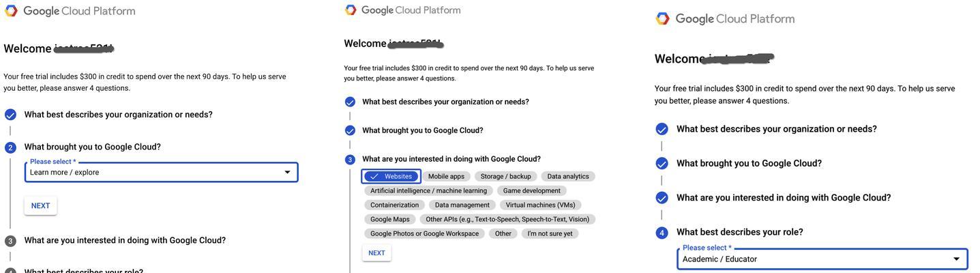Deselect the Websites interest chip
Image resolution: width=980 pixels, height=273 pixels.
coord(391,176)
